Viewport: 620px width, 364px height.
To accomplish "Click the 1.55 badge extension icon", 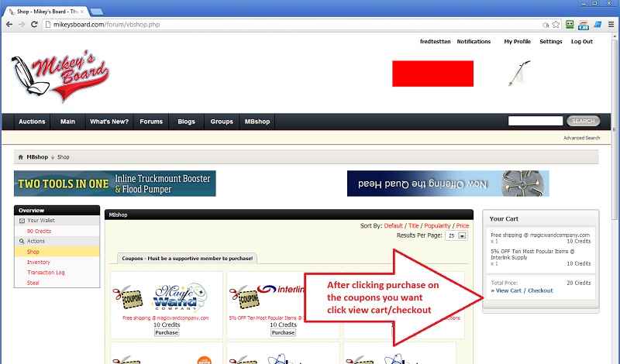I will point(584,26).
